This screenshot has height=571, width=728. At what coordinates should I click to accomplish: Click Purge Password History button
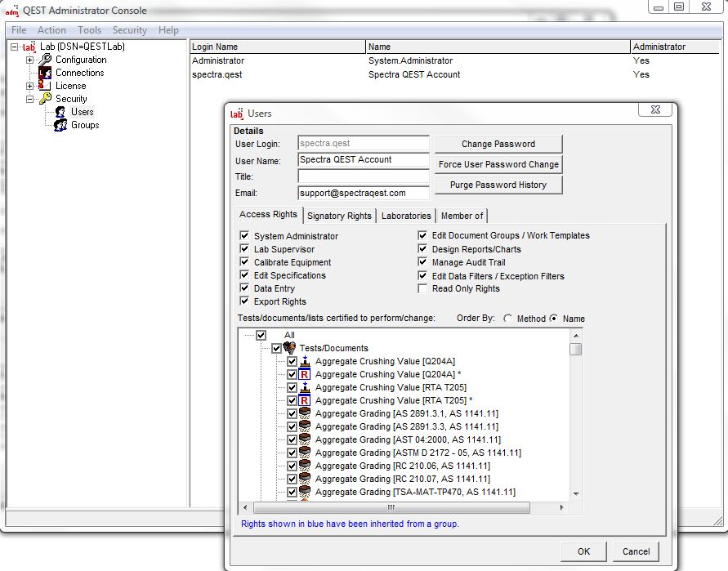[498, 185]
